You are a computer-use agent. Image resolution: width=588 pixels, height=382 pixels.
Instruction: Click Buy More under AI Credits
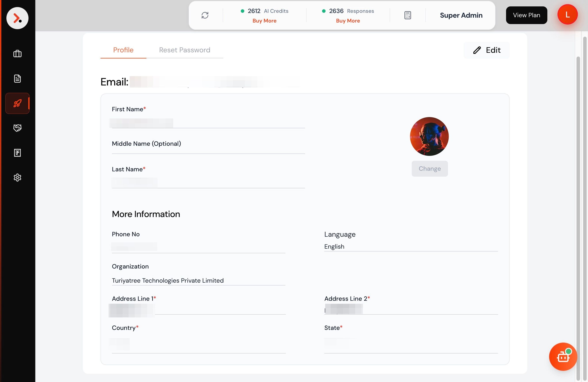(264, 21)
